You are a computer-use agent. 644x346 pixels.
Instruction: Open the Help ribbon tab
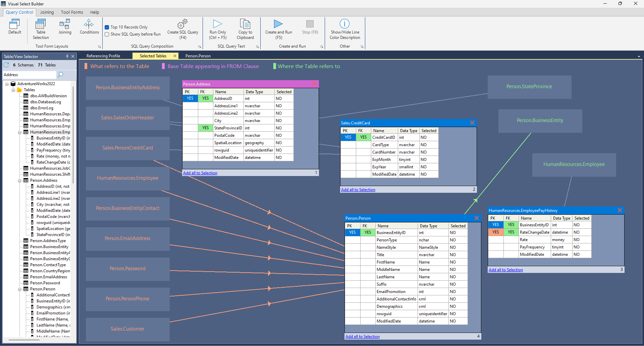(95, 12)
